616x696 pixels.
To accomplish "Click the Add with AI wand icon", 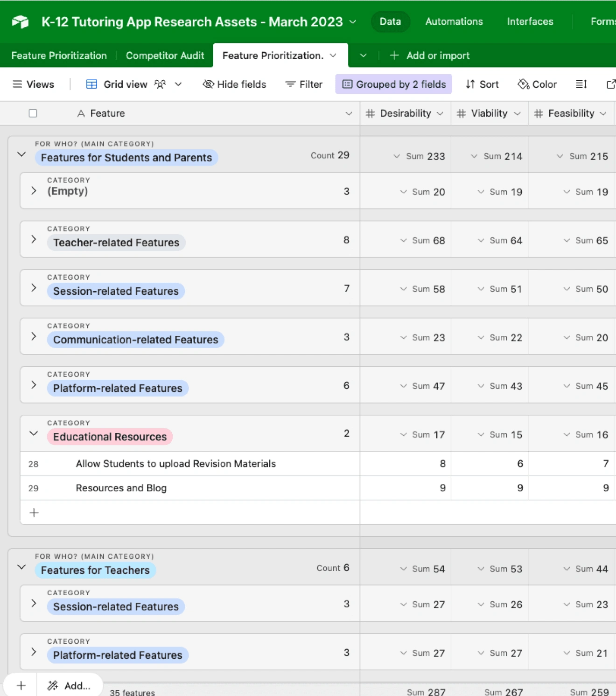I will pyautogui.click(x=53, y=685).
